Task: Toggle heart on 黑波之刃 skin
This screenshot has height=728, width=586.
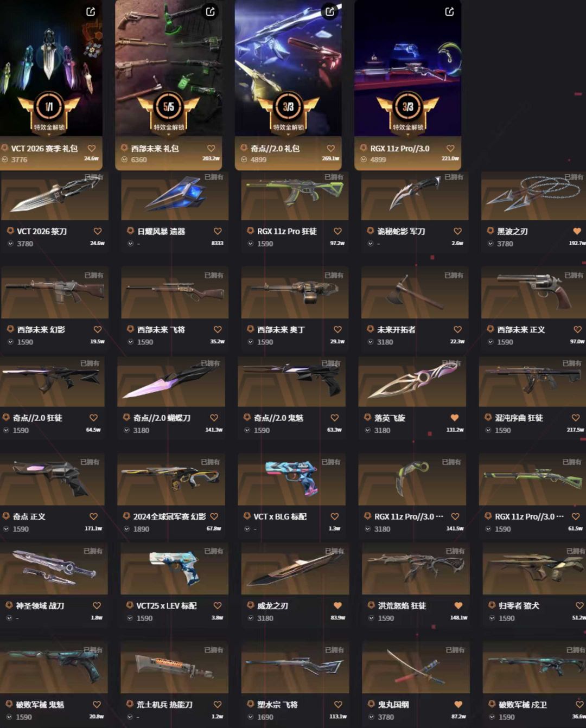Action: 577,231
